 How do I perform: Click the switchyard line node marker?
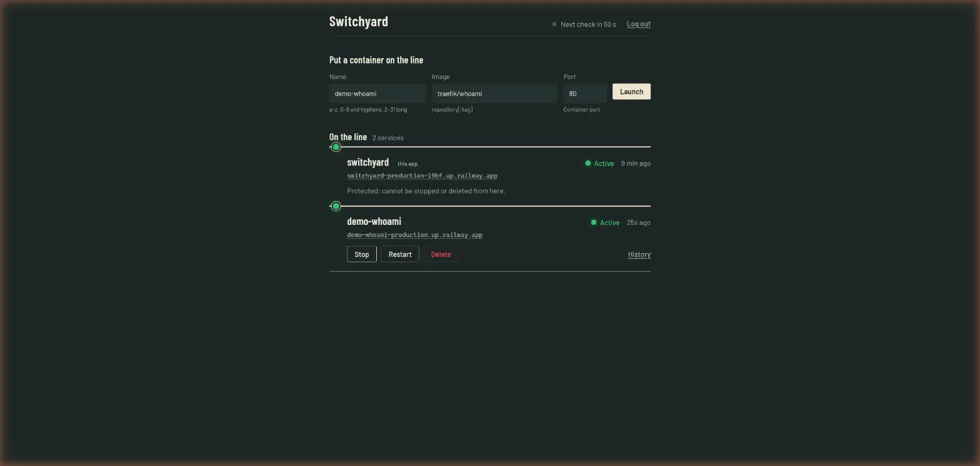click(336, 147)
